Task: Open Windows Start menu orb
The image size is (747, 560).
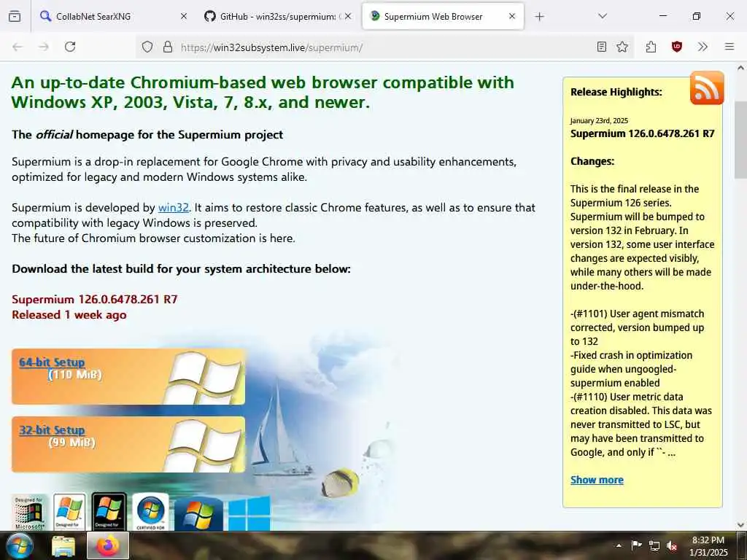Action: pyautogui.click(x=18, y=545)
